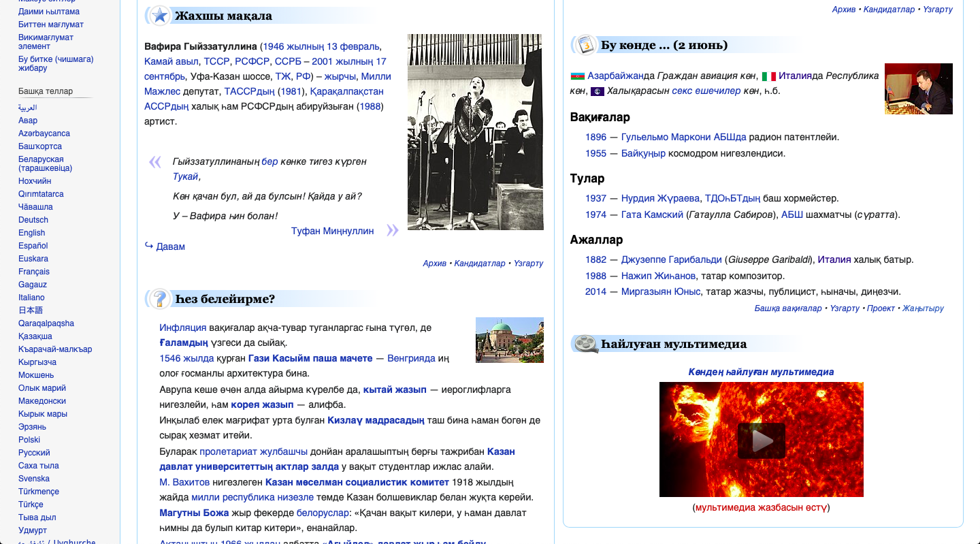The height and width of the screenshot is (544, 980).
Task: Open the Миргазыян Юныс link
Action: [x=661, y=291]
